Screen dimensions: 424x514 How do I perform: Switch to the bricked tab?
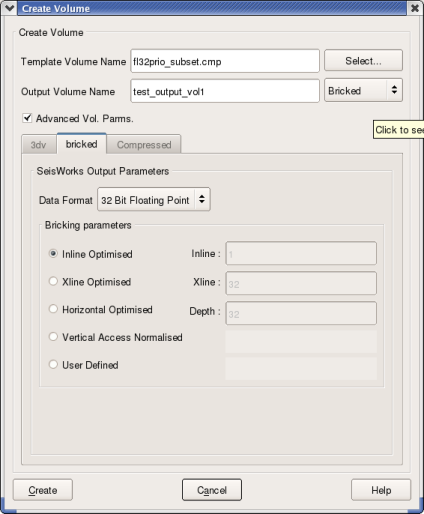click(x=82, y=144)
